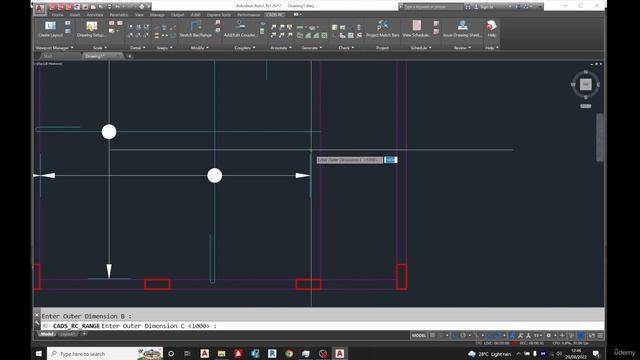Toggle MODEL space button in status bar

419,336
